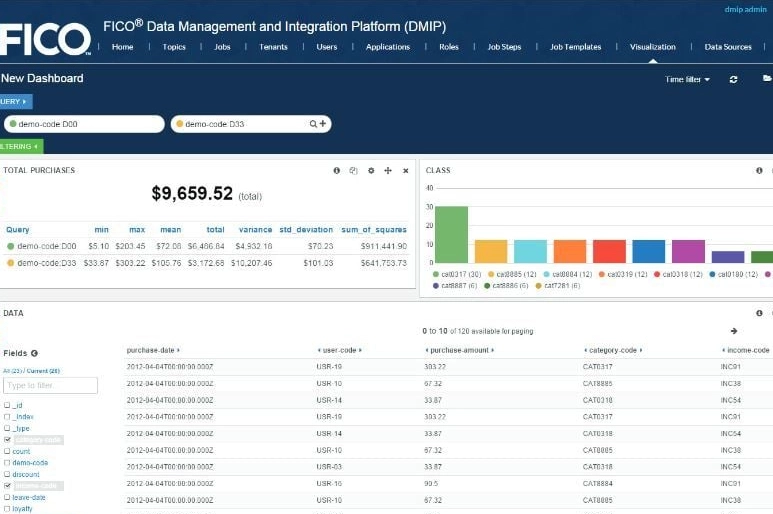Click the search icon in query field
Viewport: 773px width, 514px height.
pos(313,124)
